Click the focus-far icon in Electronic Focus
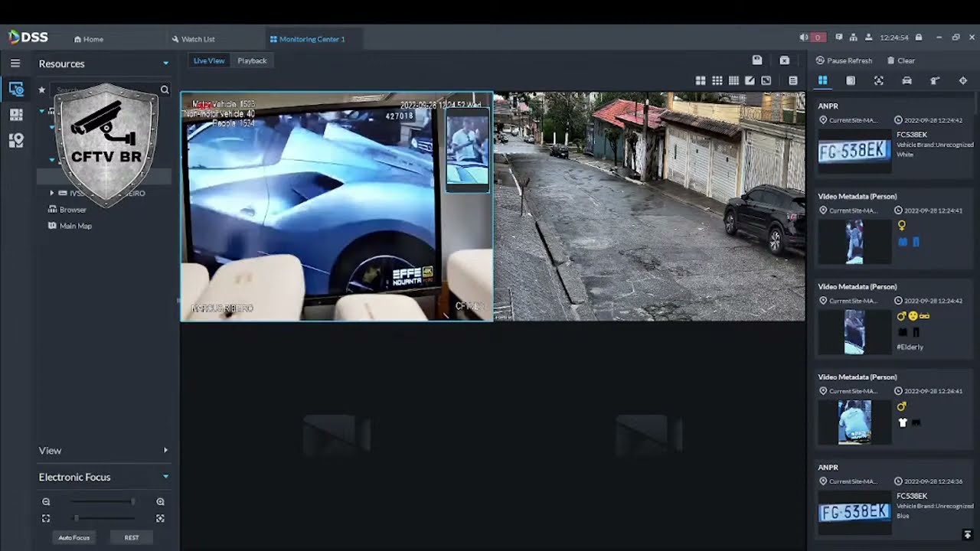This screenshot has height=551, width=980. pyautogui.click(x=160, y=518)
